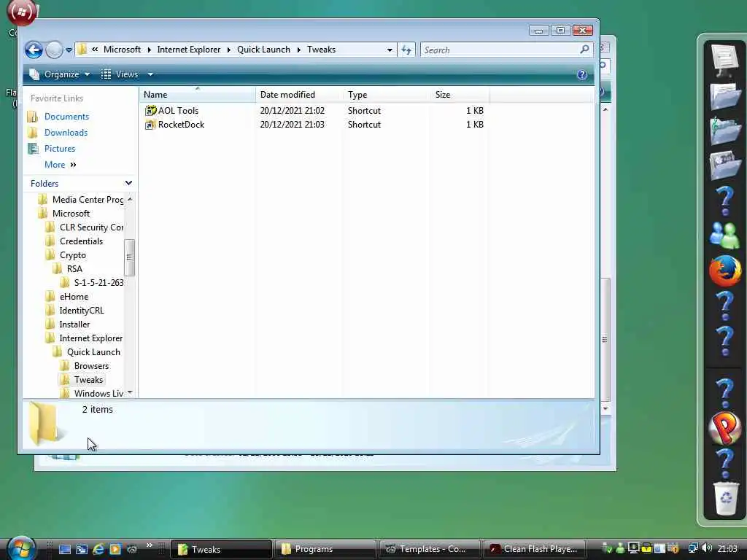This screenshot has width=747, height=560.
Task: Click the search magnifier icon
Action: coord(585,50)
